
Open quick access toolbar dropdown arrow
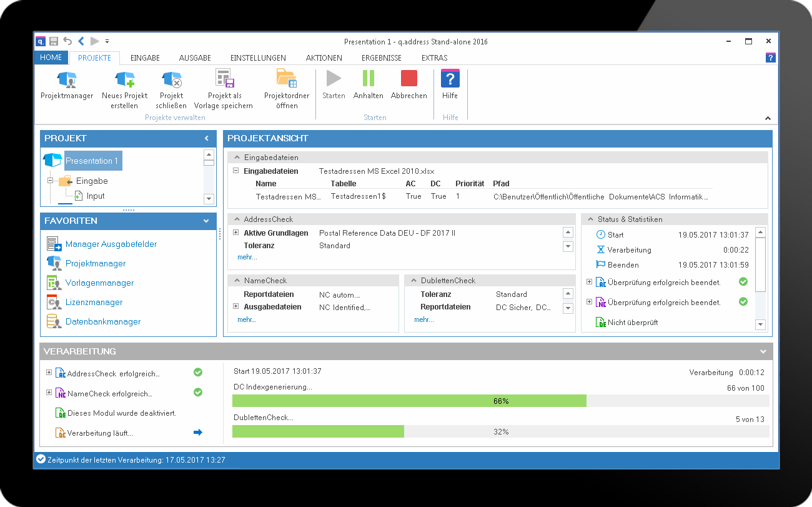tap(107, 41)
